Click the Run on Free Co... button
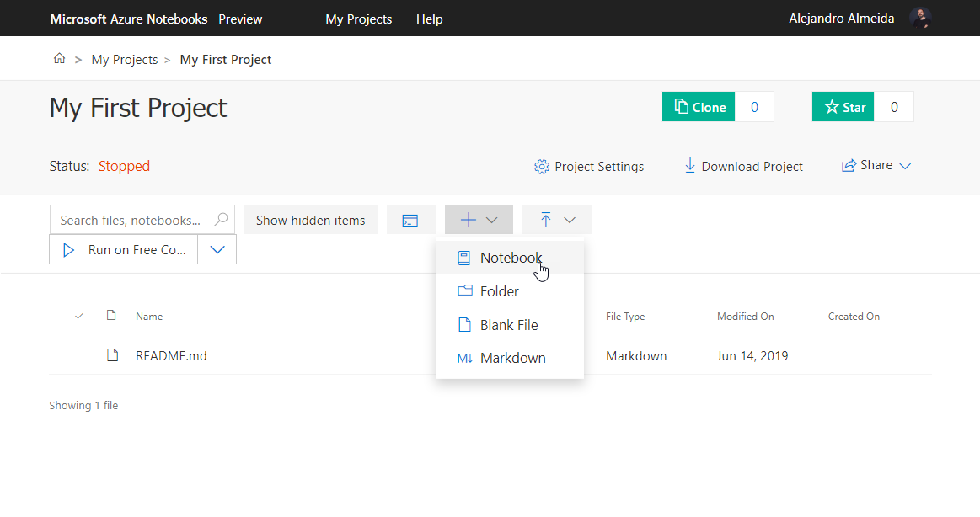 124,250
